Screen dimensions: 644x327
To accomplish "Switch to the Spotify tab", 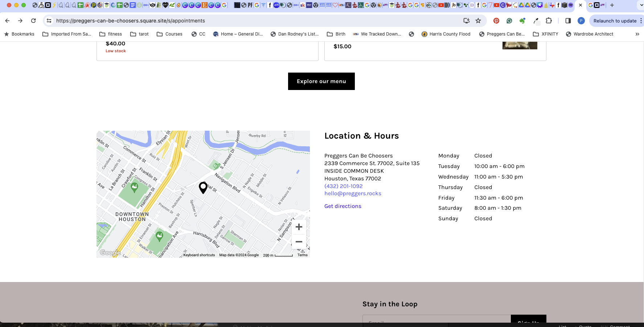I will 571,5.
